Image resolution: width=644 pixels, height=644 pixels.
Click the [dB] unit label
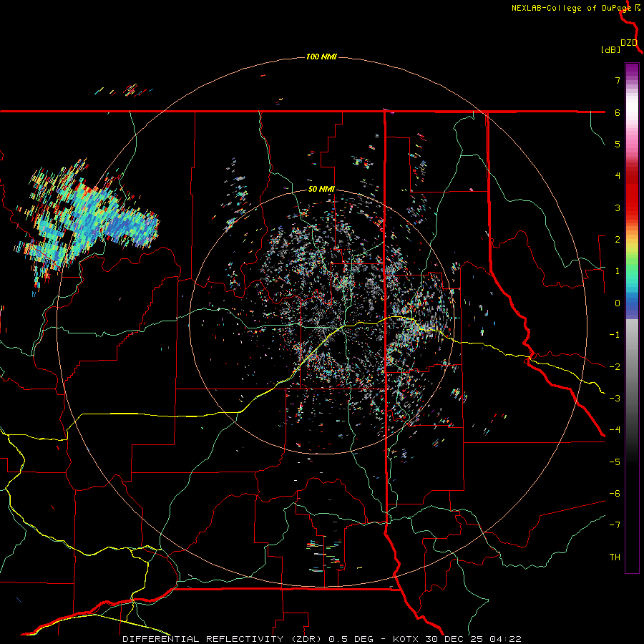point(610,49)
